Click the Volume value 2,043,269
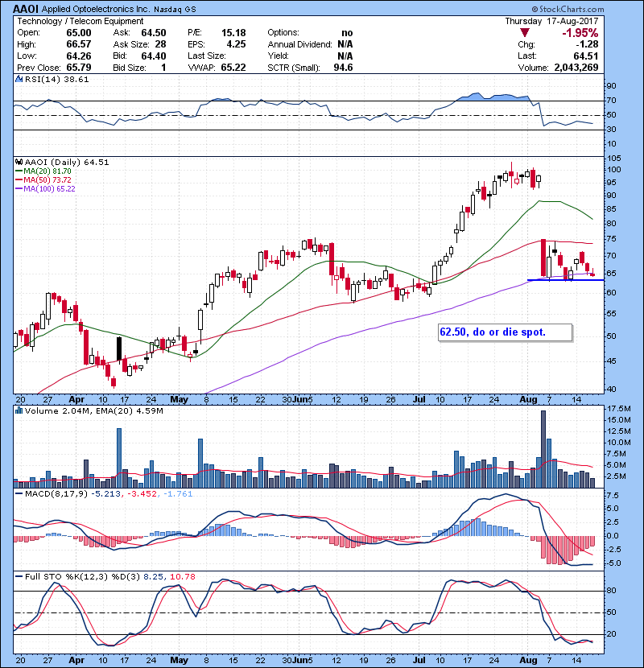The height and width of the screenshot is (668, 644). click(576, 68)
